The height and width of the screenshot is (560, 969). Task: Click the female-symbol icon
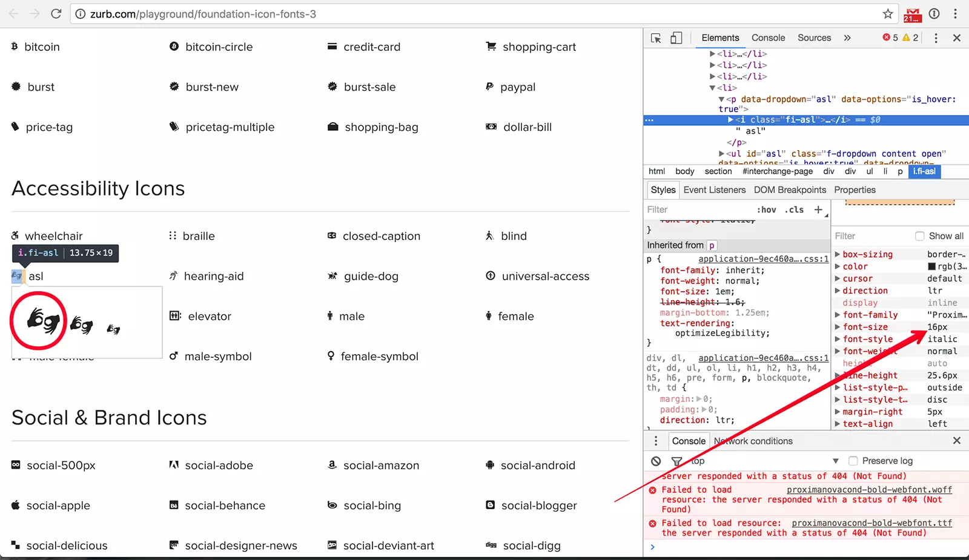[331, 355]
